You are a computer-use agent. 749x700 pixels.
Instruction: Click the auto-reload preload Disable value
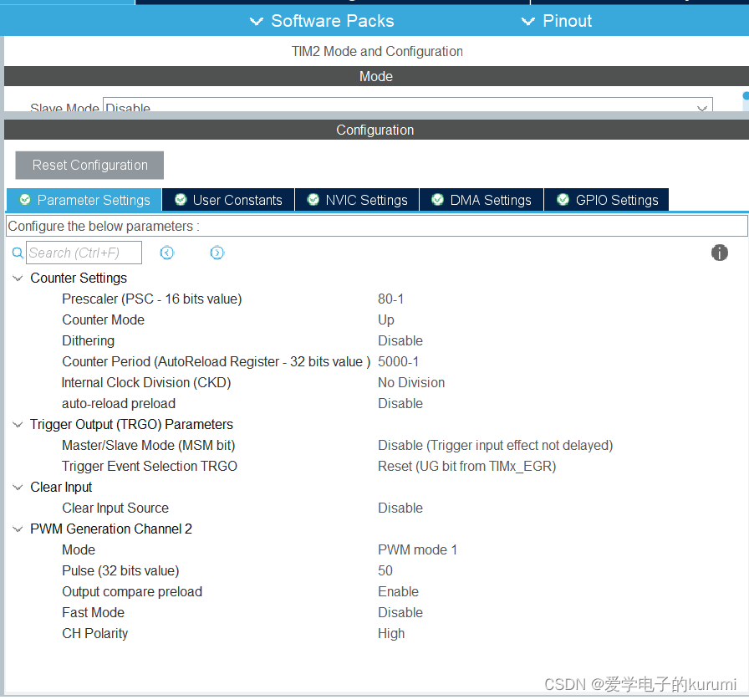[x=400, y=404]
